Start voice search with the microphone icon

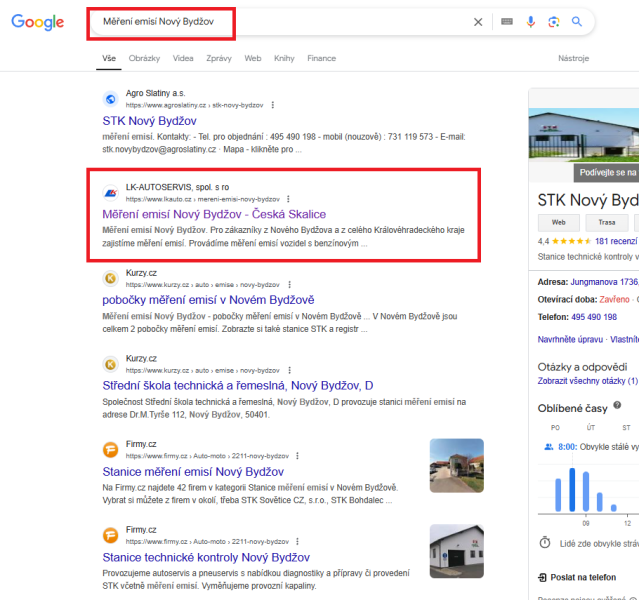(x=530, y=22)
